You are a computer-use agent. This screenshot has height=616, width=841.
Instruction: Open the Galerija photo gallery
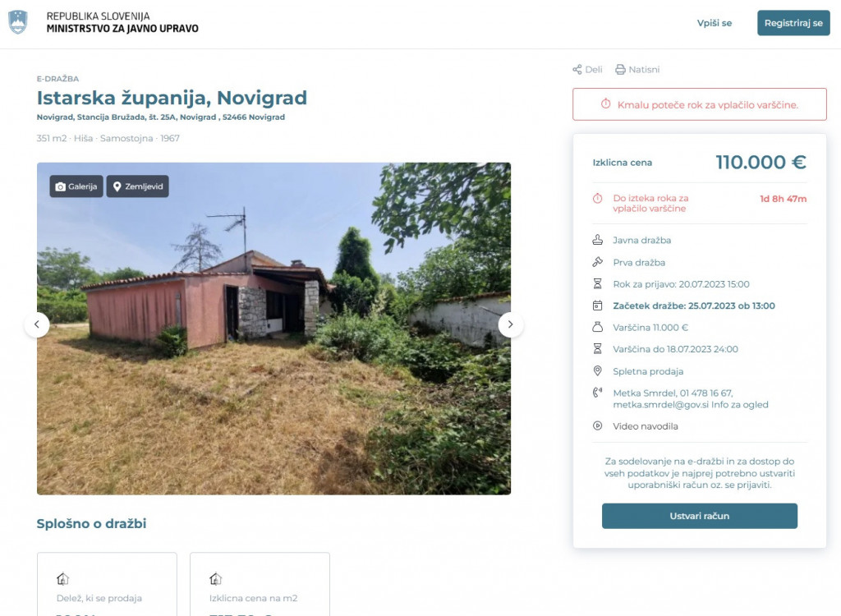pyautogui.click(x=76, y=186)
